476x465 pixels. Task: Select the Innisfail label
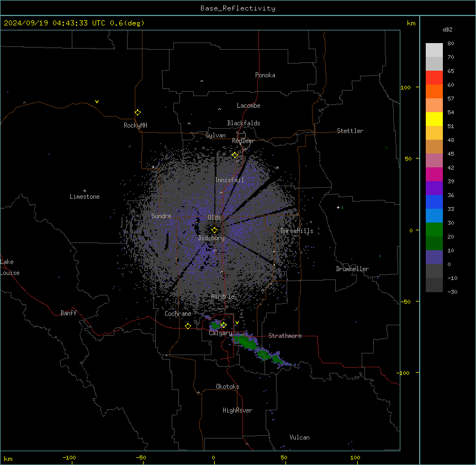(x=229, y=180)
